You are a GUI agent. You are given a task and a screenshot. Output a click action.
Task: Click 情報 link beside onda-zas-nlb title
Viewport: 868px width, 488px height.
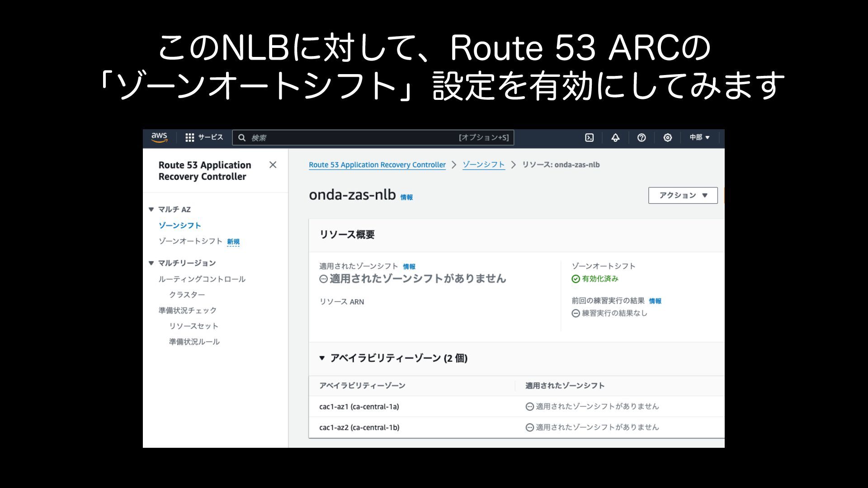(x=406, y=197)
